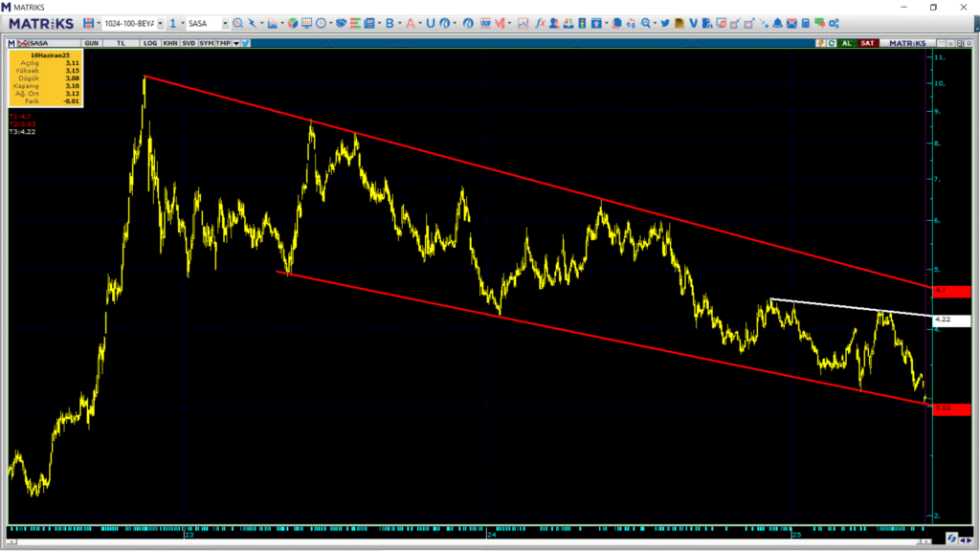Image resolution: width=980 pixels, height=551 pixels.
Task: Expand the 1024-100-BEYAZ template dropdown
Action: click(160, 23)
